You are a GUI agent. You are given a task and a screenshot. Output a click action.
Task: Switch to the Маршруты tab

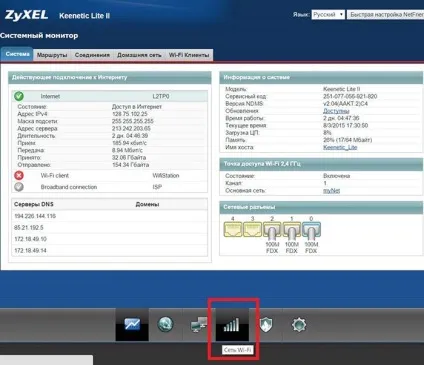(x=52, y=55)
